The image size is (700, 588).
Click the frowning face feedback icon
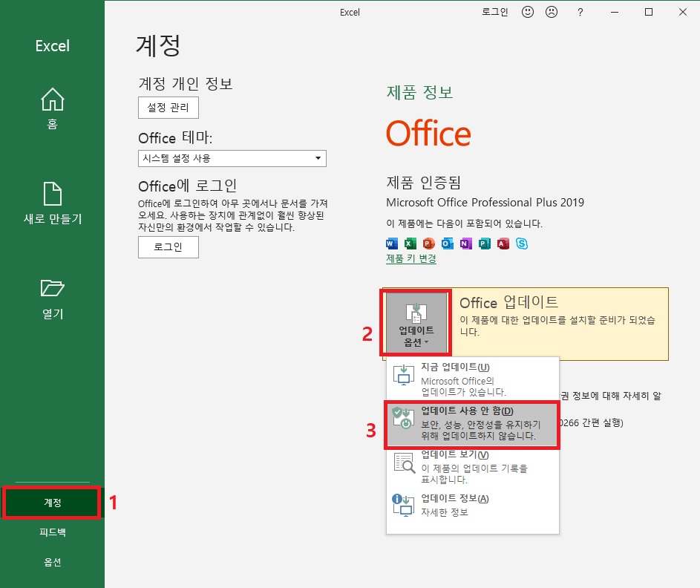click(x=552, y=12)
